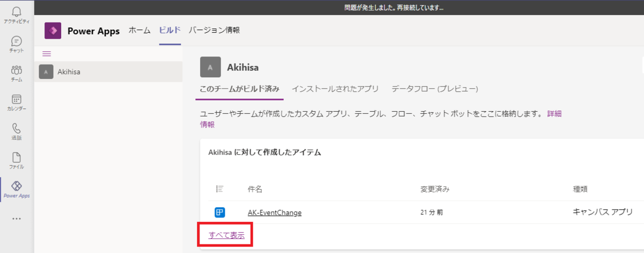644x253 pixels.
Task: Toggle the hamburger menu in team pane
Action: click(47, 54)
